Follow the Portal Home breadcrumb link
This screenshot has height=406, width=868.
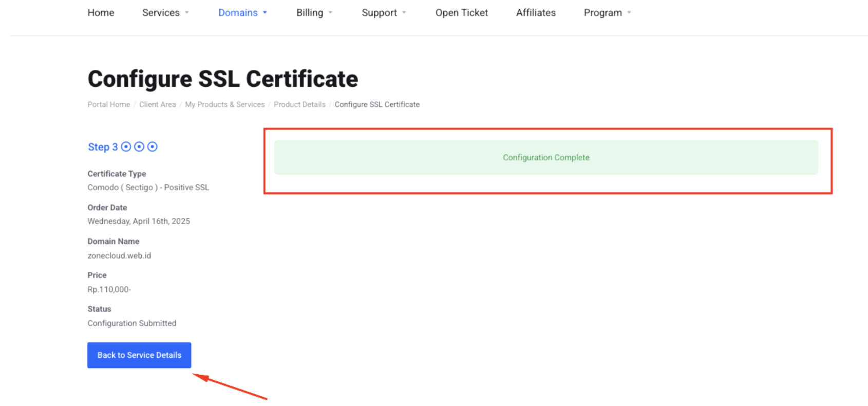tap(109, 104)
